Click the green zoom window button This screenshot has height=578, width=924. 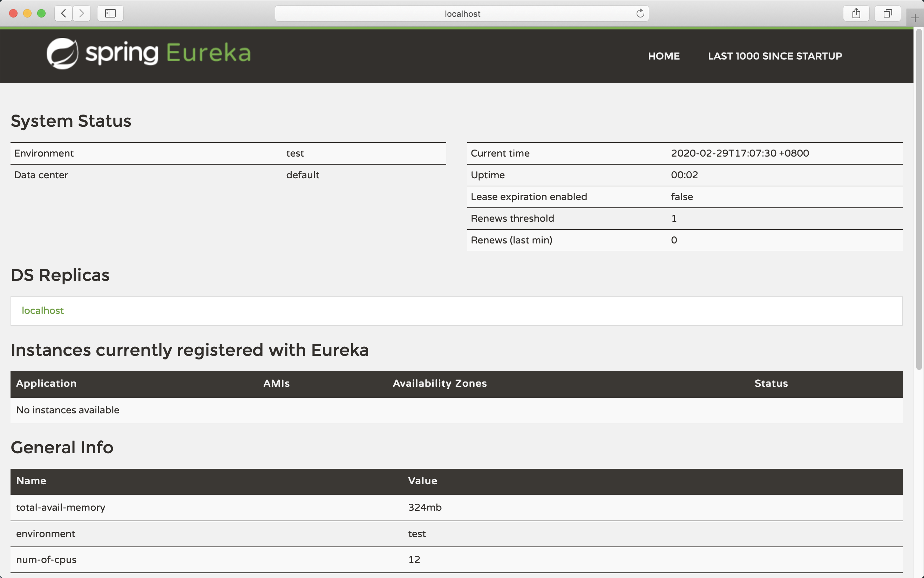click(41, 14)
